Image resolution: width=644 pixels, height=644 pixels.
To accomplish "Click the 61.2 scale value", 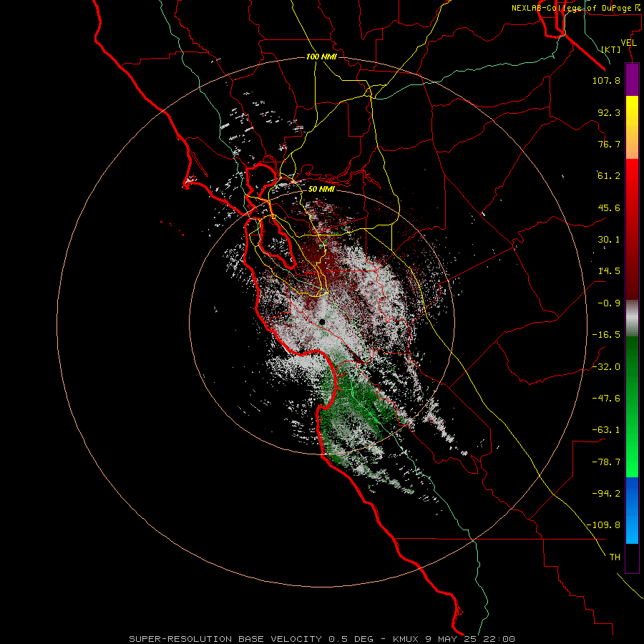I will (x=609, y=176).
